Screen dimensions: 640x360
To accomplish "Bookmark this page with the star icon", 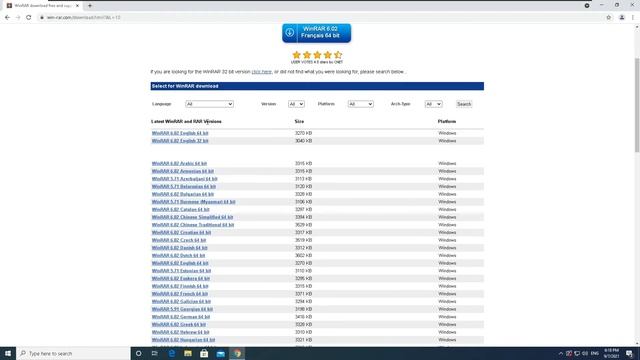I will pyautogui.click(x=609, y=18).
